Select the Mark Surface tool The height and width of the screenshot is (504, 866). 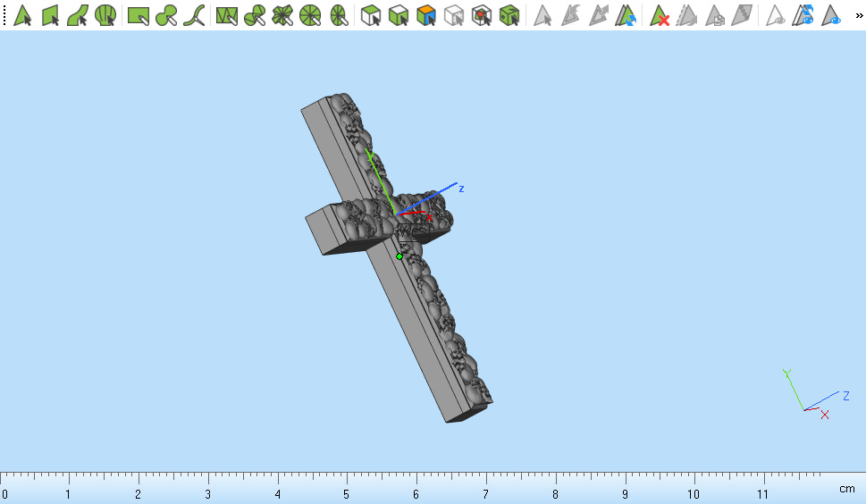(78, 15)
